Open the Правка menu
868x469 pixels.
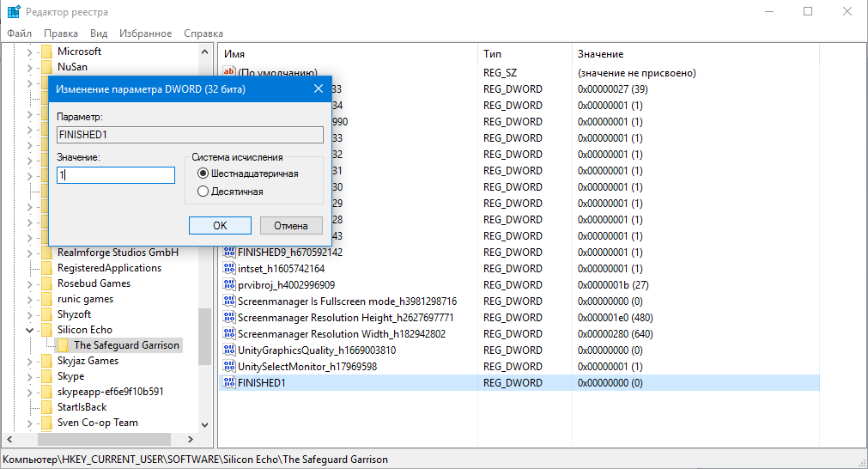click(x=61, y=33)
